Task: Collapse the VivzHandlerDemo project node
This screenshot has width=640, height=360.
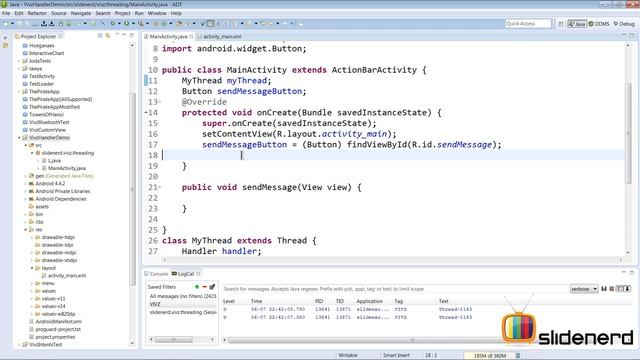Action: coord(19,138)
